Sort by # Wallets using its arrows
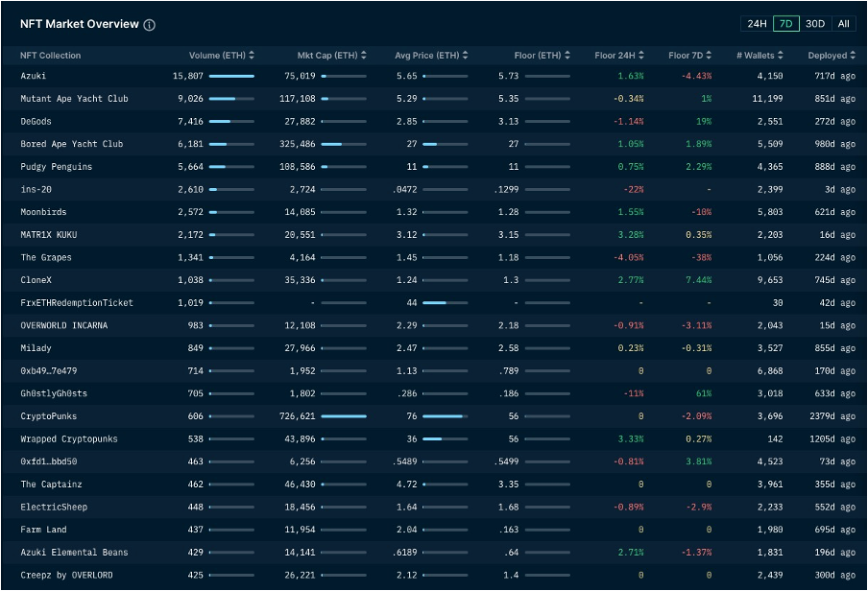868x591 pixels. (780, 56)
